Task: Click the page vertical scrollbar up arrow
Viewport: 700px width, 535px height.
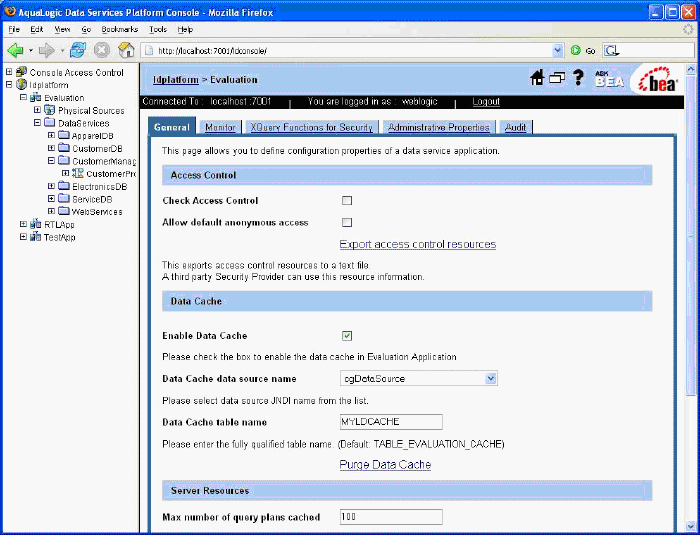Action: tap(691, 70)
